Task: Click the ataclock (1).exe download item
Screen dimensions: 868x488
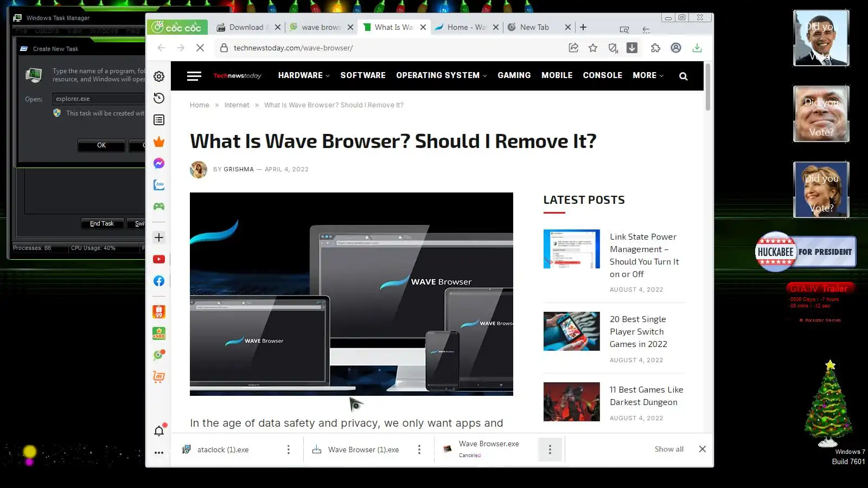Action: [x=223, y=450]
